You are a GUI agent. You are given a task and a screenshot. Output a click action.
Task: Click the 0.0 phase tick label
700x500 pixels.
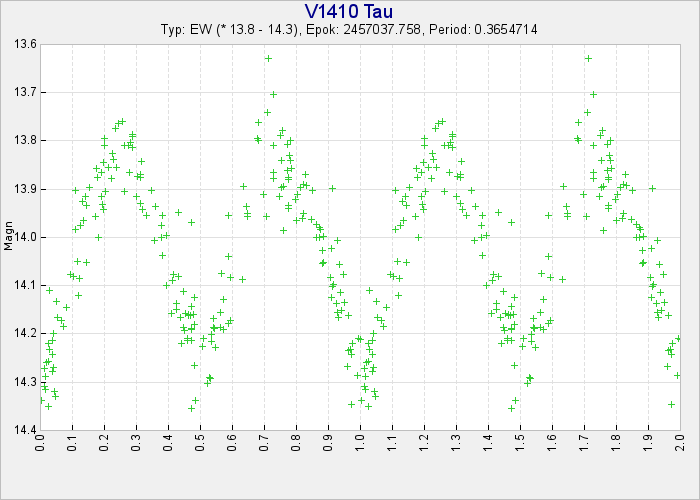point(41,443)
